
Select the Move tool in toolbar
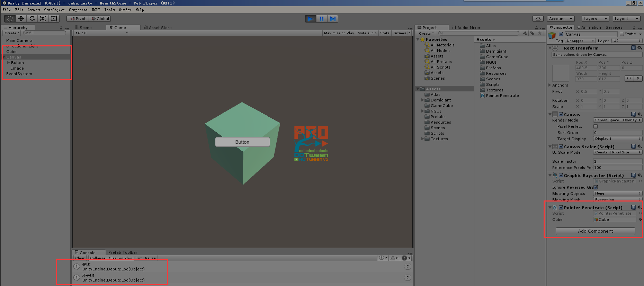[21, 19]
